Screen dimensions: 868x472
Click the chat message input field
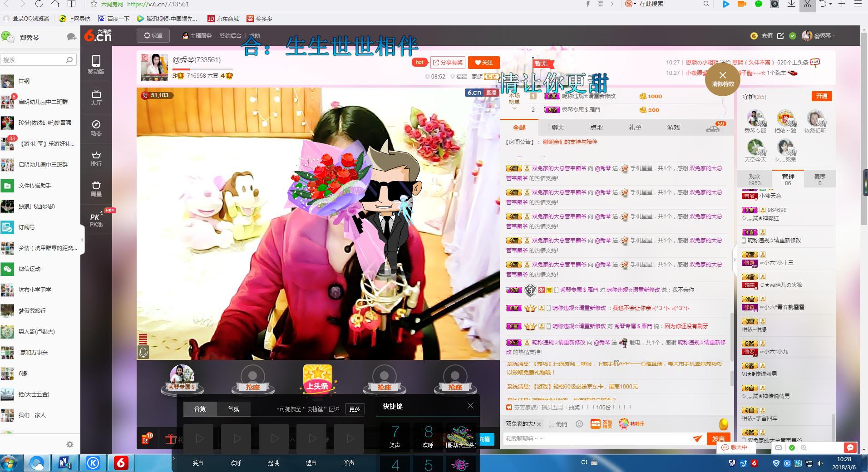tap(597, 439)
